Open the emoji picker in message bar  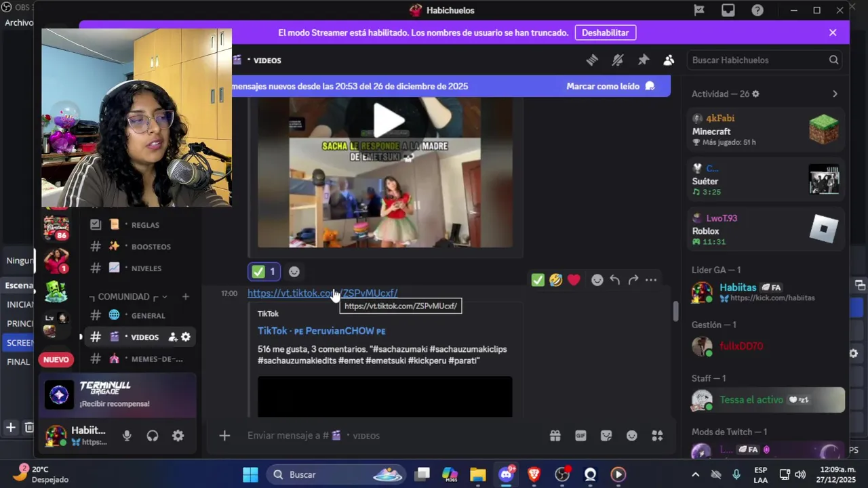coord(632,436)
